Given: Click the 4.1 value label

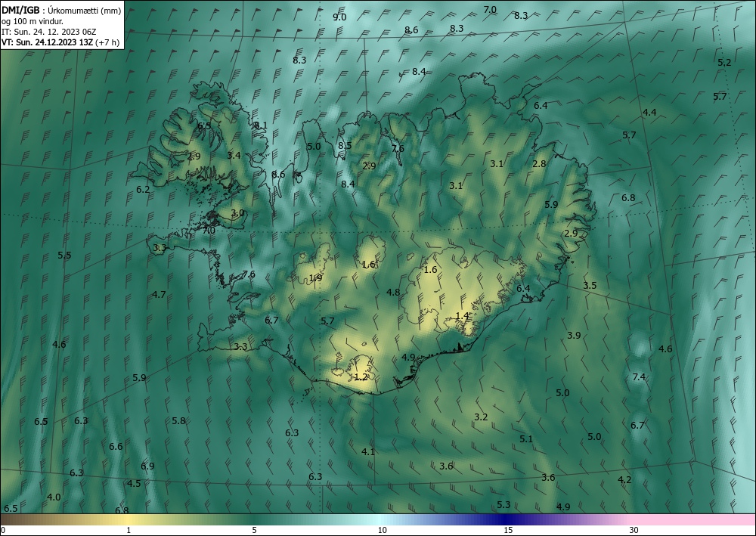Looking at the screenshot, I should (x=368, y=451).
